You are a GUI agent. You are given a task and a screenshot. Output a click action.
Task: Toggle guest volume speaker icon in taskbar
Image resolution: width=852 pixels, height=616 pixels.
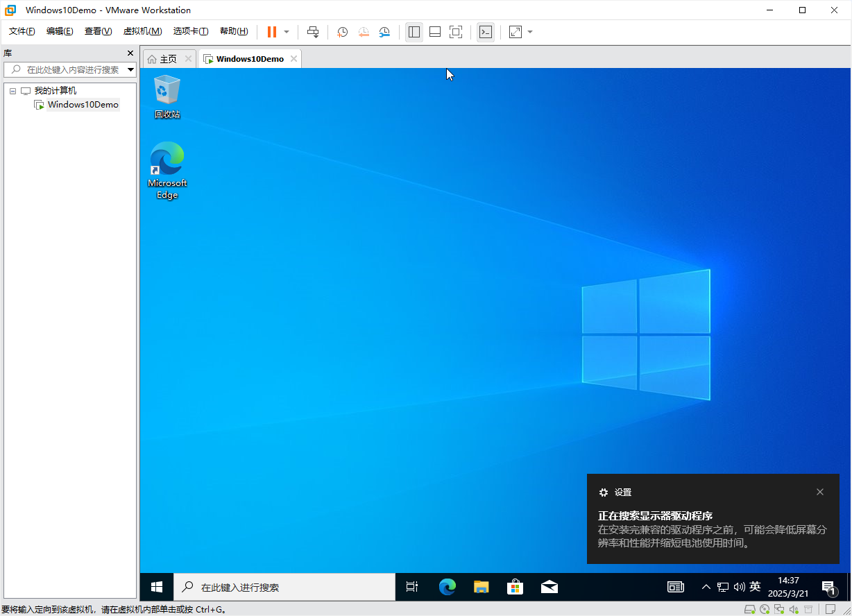click(739, 587)
